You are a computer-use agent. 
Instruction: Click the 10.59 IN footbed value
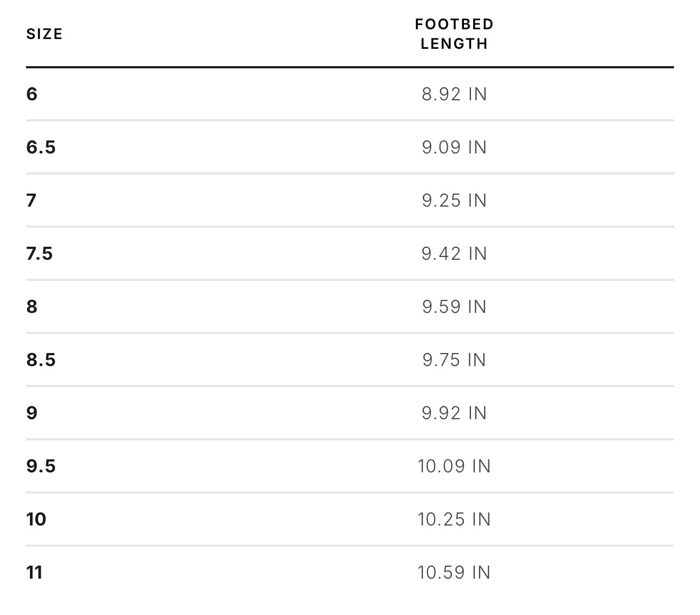tap(454, 573)
